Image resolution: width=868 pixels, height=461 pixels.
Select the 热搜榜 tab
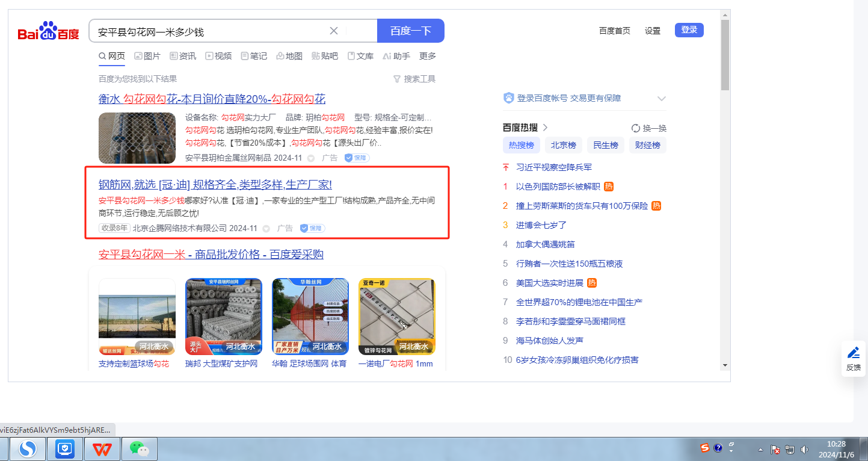click(x=522, y=145)
